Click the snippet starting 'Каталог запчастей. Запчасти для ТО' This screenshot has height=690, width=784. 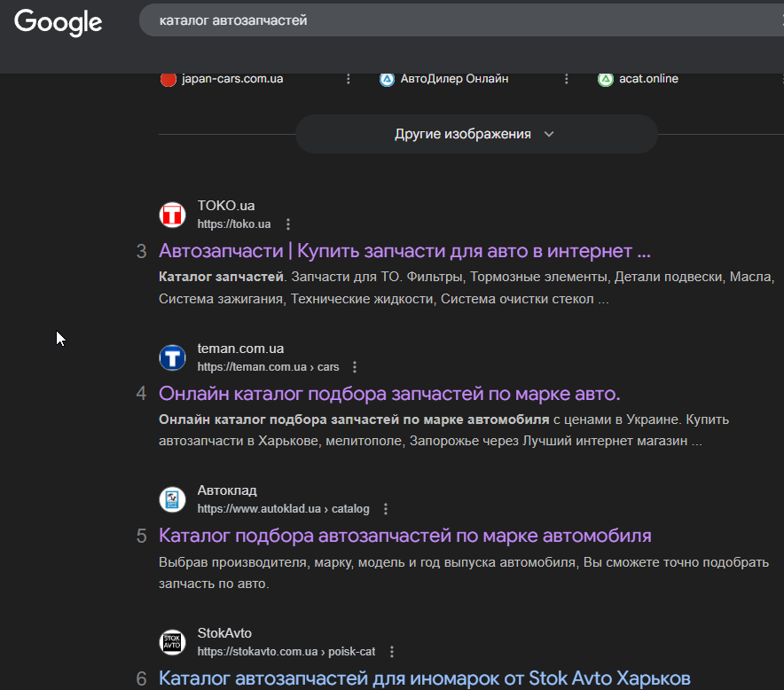coord(466,288)
